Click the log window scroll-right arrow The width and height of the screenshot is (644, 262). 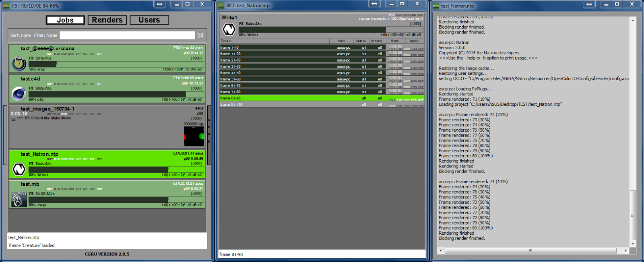click(625, 250)
